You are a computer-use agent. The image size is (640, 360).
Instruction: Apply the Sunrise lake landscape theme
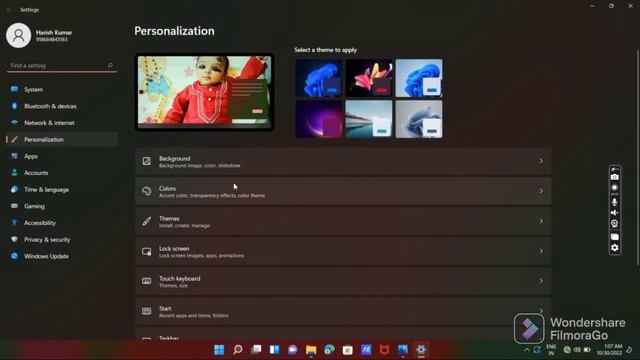click(x=369, y=119)
